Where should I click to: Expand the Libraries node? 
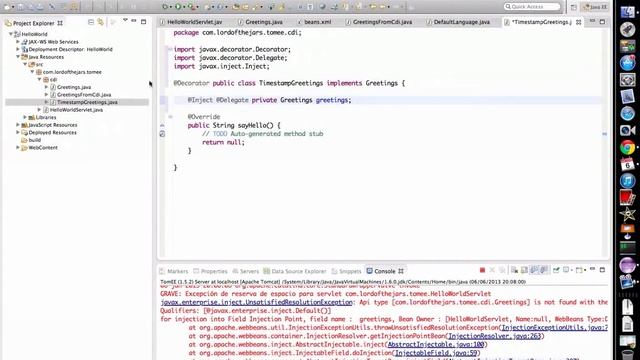click(25, 118)
